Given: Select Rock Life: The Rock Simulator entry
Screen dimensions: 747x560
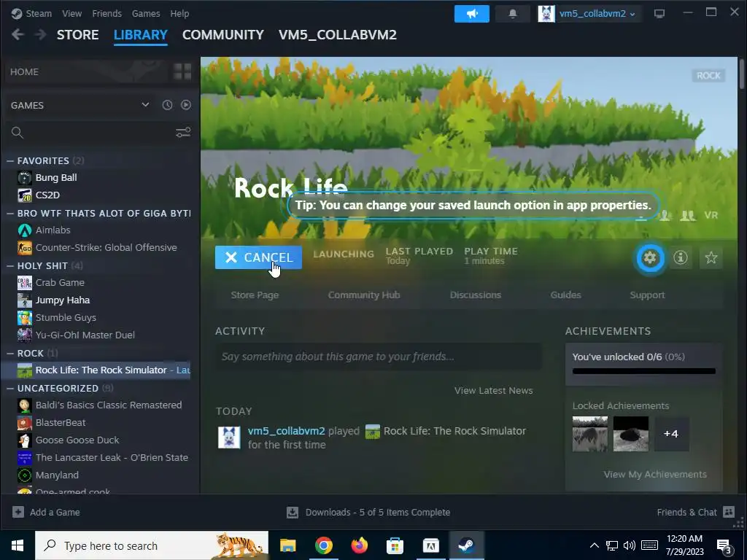Looking at the screenshot, I should pyautogui.click(x=96, y=370).
